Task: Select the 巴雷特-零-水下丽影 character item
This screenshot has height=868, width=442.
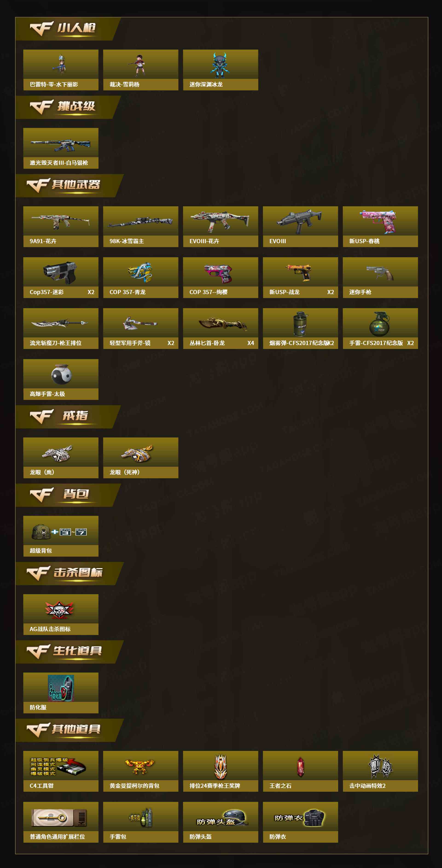Action: pyautogui.click(x=61, y=70)
